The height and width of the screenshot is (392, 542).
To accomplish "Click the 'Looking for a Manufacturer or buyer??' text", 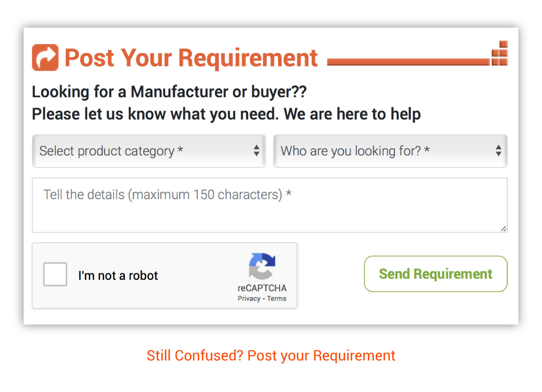I will click(169, 92).
